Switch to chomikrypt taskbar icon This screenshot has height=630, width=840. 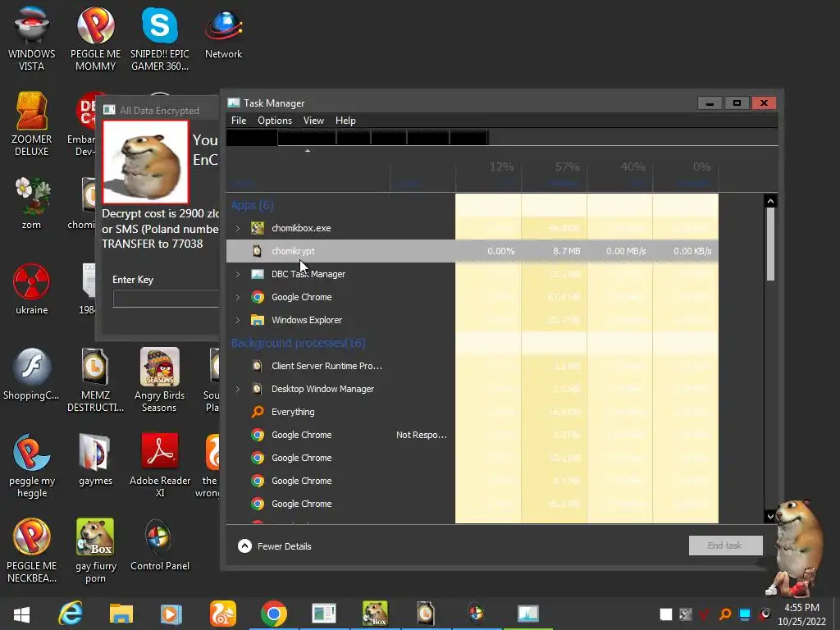(x=426, y=614)
